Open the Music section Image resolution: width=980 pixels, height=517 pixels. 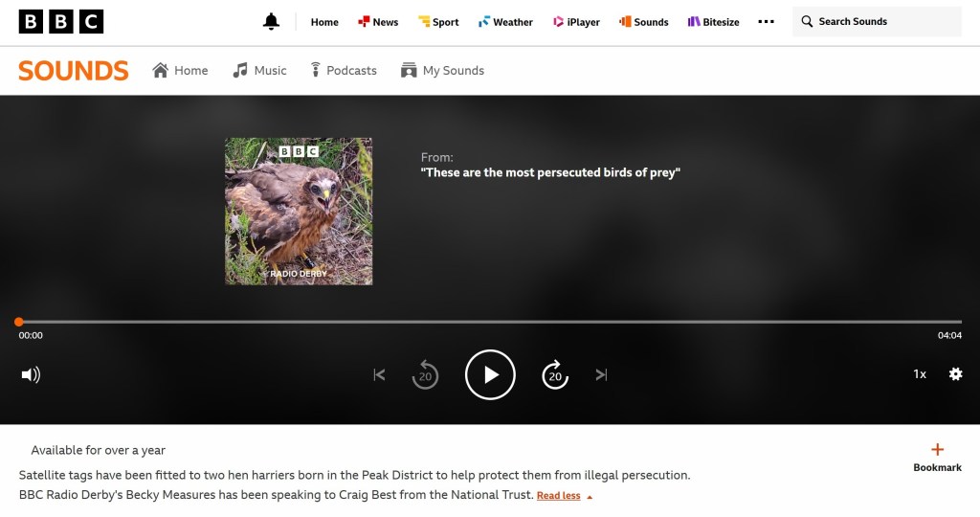click(x=259, y=71)
